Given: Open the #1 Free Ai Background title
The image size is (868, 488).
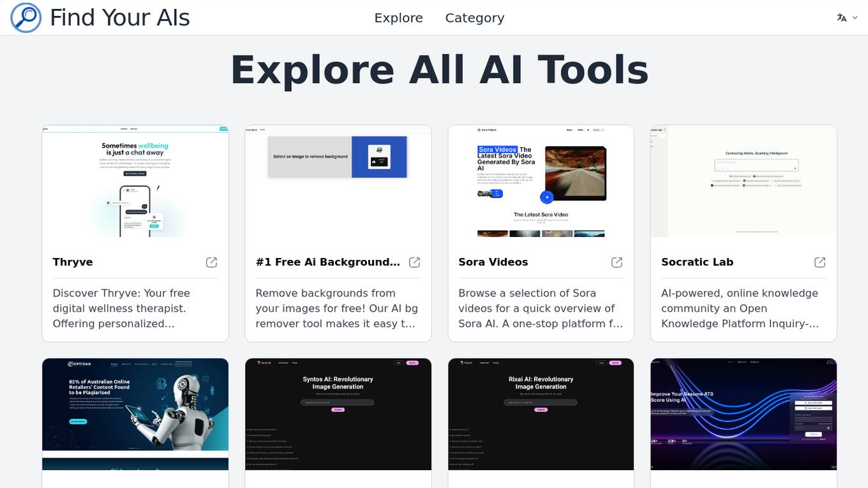Looking at the screenshot, I should tap(328, 262).
